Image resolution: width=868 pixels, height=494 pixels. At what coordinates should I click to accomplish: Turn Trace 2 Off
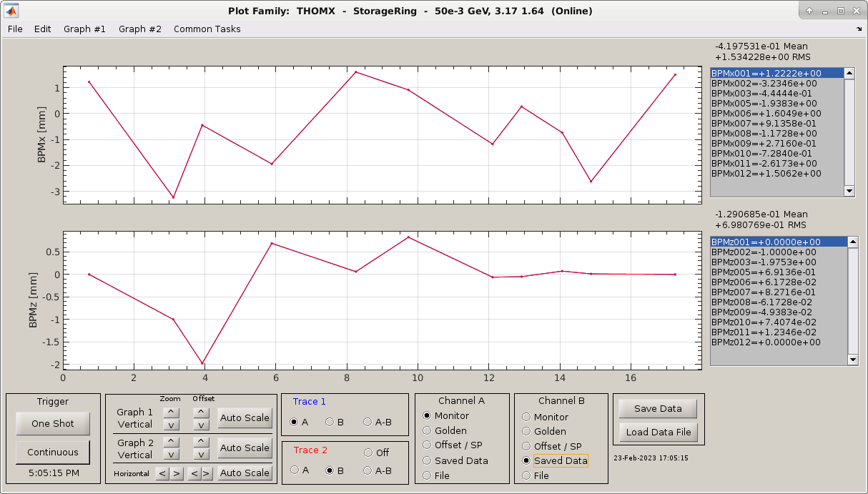pos(368,453)
